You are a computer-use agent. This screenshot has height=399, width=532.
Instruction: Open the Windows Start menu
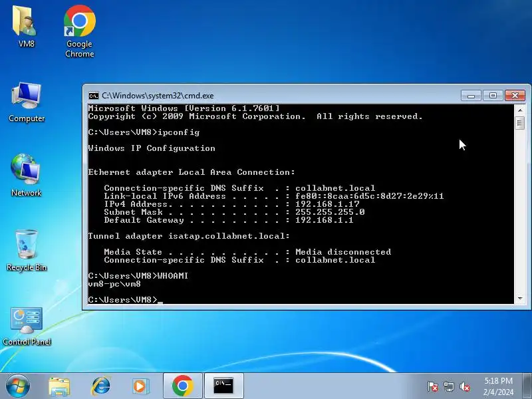tap(18, 386)
